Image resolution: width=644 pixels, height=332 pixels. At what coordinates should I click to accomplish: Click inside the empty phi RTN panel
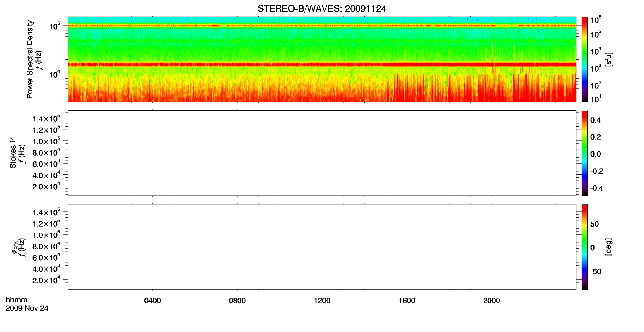point(322,247)
